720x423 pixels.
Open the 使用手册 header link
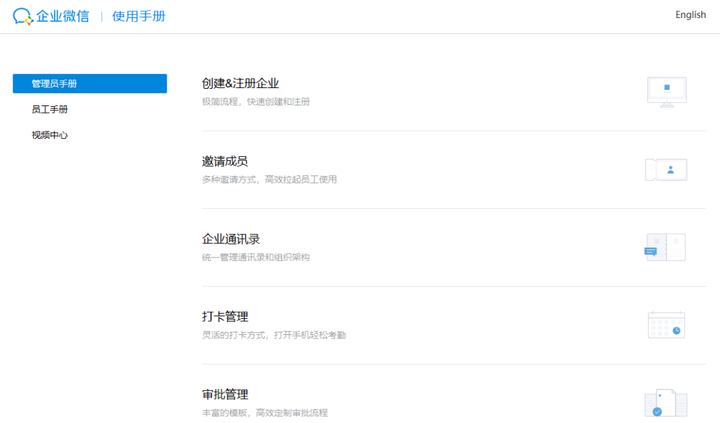coord(139,16)
